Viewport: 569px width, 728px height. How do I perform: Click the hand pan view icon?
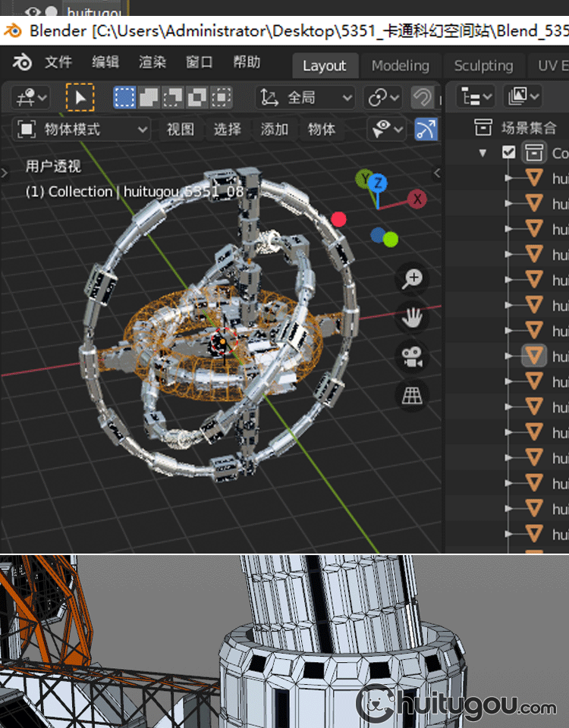point(412,318)
